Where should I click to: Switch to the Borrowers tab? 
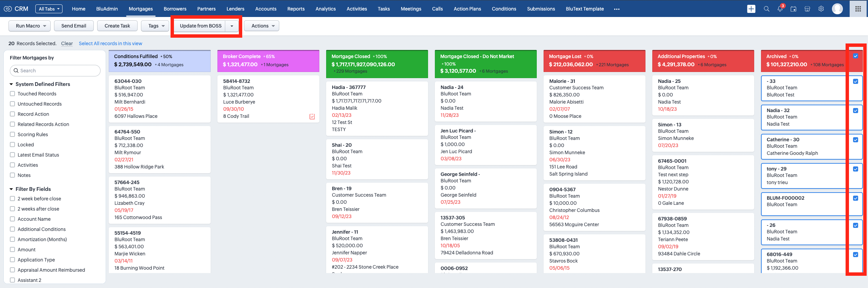175,9
